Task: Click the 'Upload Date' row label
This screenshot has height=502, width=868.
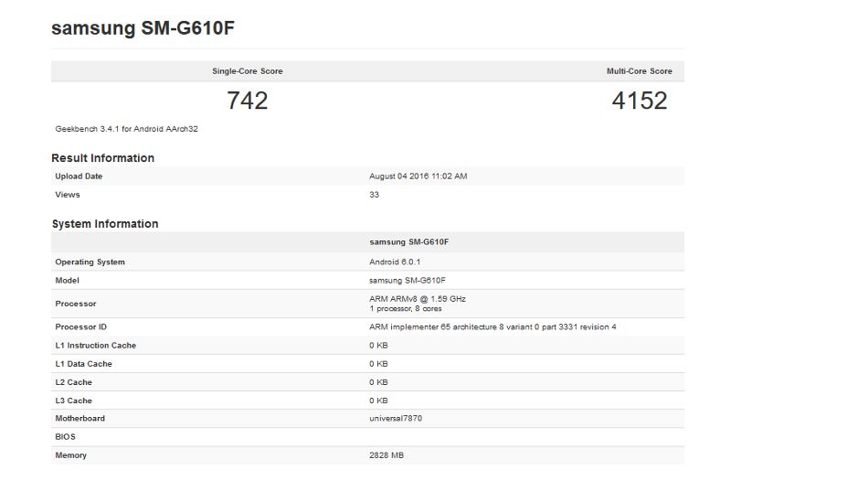Action: point(79,176)
